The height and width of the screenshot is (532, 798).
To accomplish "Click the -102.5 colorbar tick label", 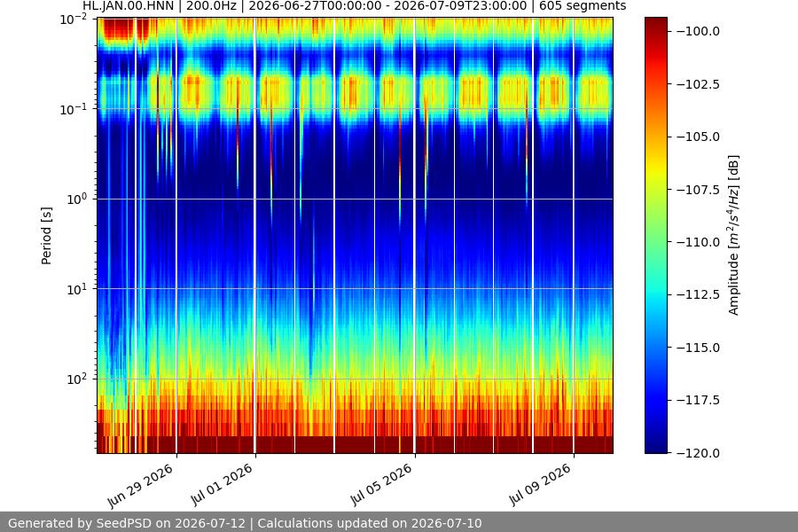I will click(x=698, y=84).
